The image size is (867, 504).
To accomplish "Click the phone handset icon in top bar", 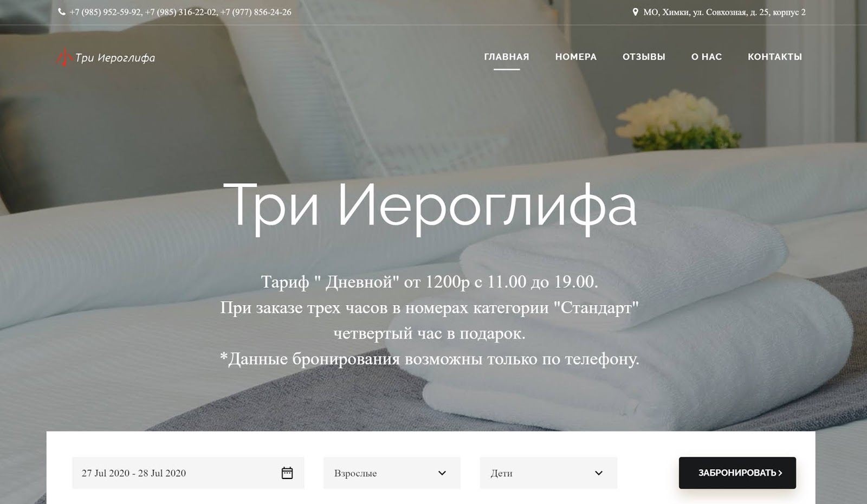I will (x=62, y=11).
